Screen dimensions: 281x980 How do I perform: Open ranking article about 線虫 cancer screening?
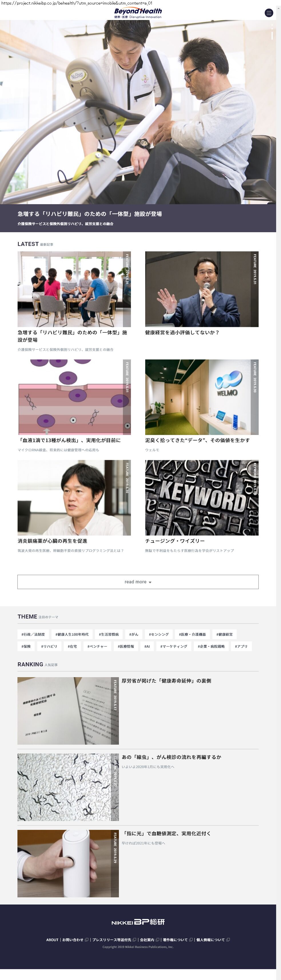[171, 757]
